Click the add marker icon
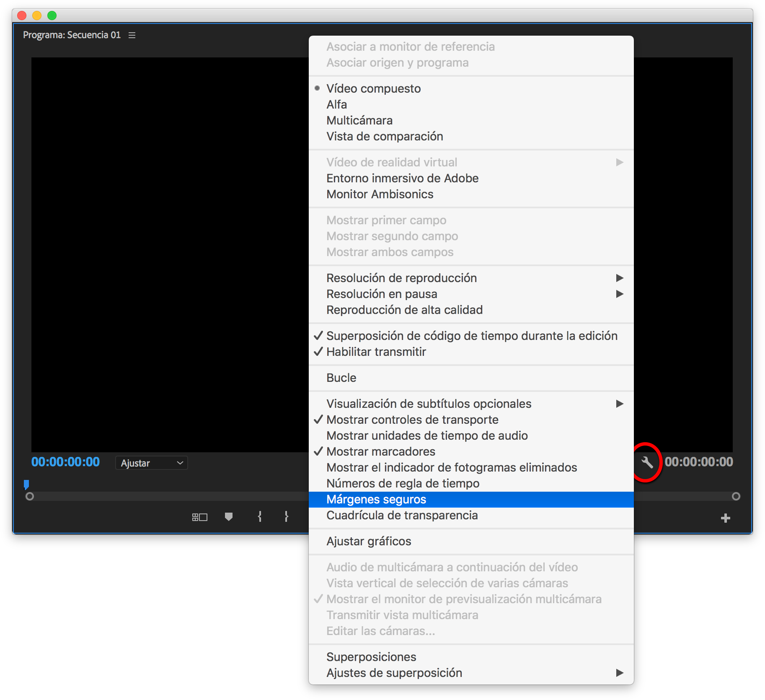The width and height of the screenshot is (765, 700). pyautogui.click(x=229, y=517)
